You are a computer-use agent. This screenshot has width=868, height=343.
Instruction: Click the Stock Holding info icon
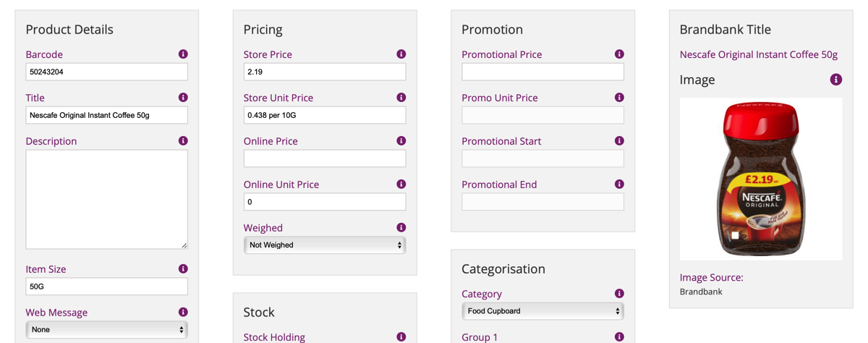click(x=401, y=337)
